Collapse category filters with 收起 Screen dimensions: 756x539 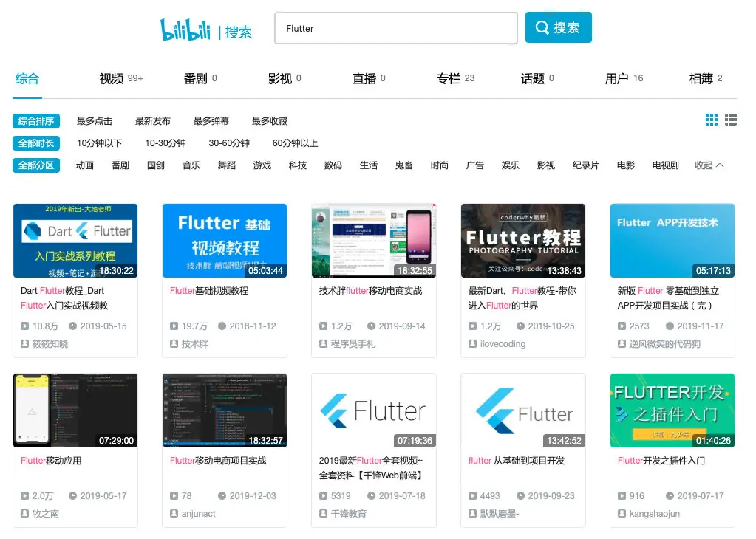pyautogui.click(x=709, y=165)
